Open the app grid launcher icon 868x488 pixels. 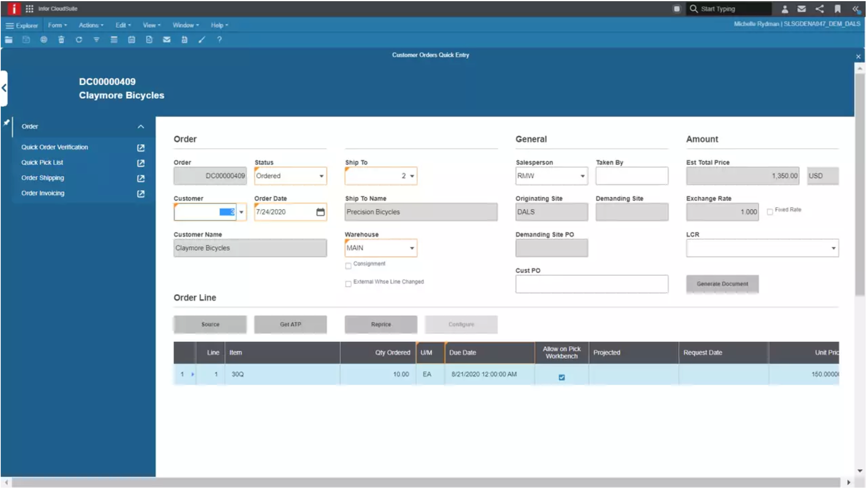(x=29, y=9)
